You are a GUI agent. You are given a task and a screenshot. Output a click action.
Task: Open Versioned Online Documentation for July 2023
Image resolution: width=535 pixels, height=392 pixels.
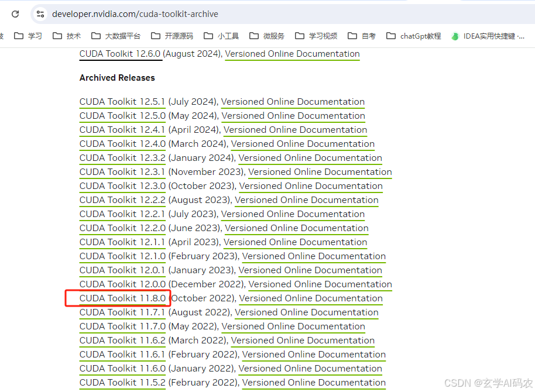(293, 214)
